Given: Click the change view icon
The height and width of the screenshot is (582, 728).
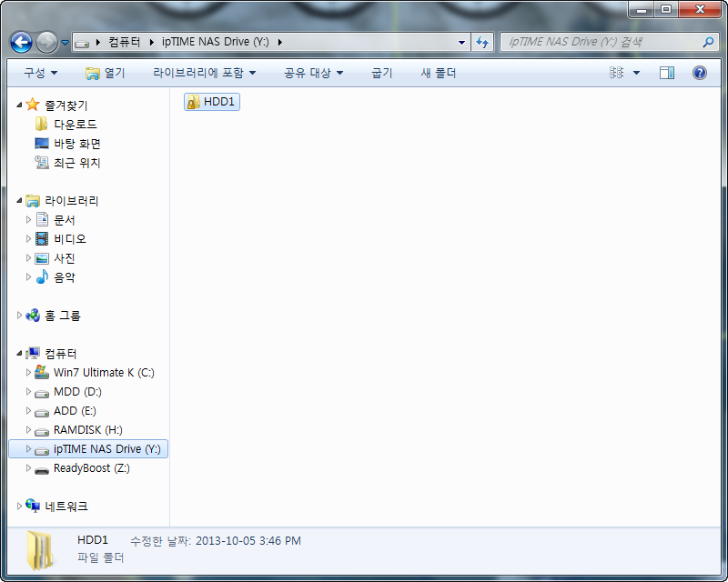Looking at the screenshot, I should tap(617, 73).
